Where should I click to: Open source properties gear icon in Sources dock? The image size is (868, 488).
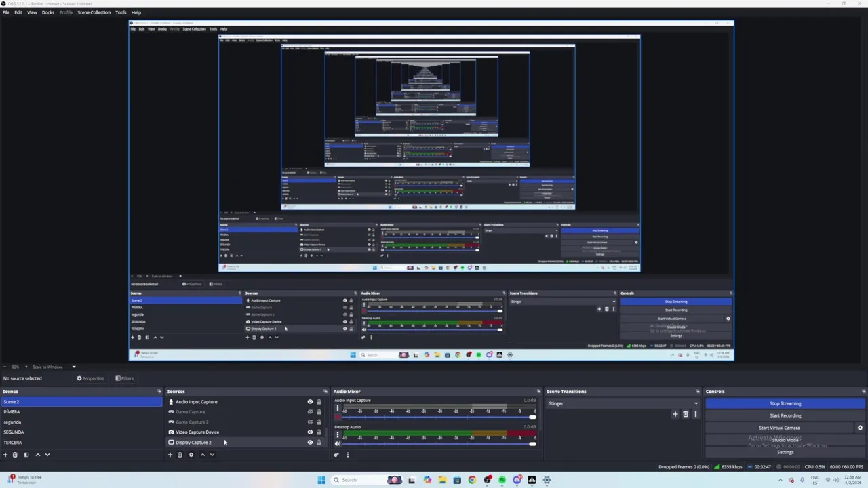tap(191, 455)
